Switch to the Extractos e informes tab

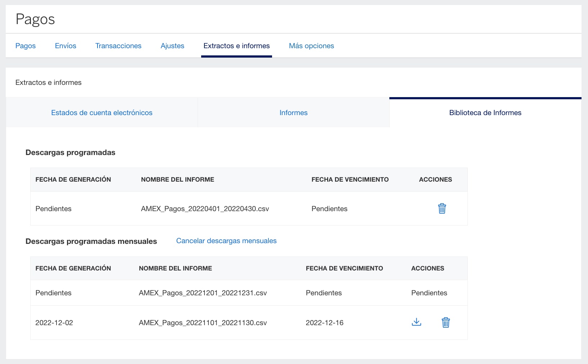[236, 46]
